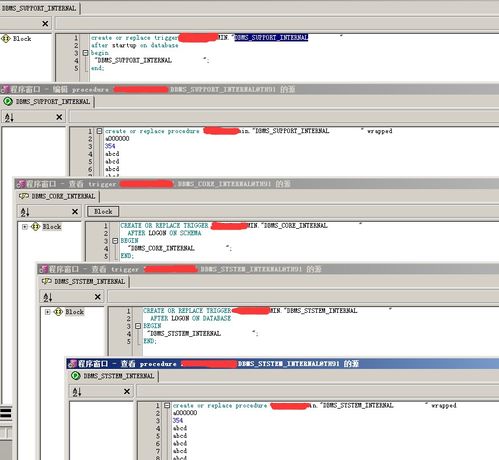Expand Block node in DBMS_CORE_INTERNAL tree
This screenshot has height=460, width=499.
click(x=25, y=227)
